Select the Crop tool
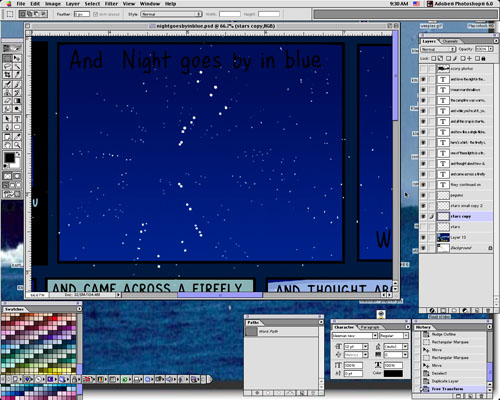This screenshot has height=400, width=500. [x=7, y=75]
